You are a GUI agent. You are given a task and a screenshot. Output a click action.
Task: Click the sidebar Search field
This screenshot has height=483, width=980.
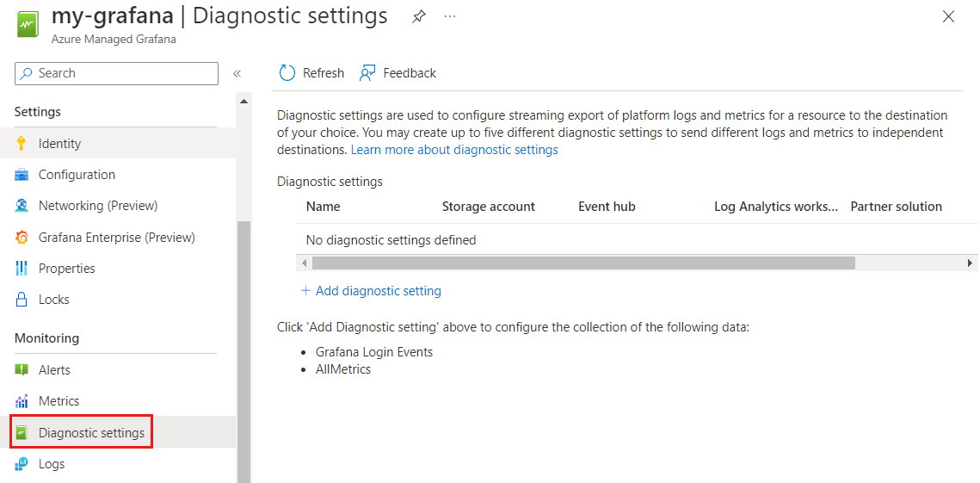click(116, 73)
